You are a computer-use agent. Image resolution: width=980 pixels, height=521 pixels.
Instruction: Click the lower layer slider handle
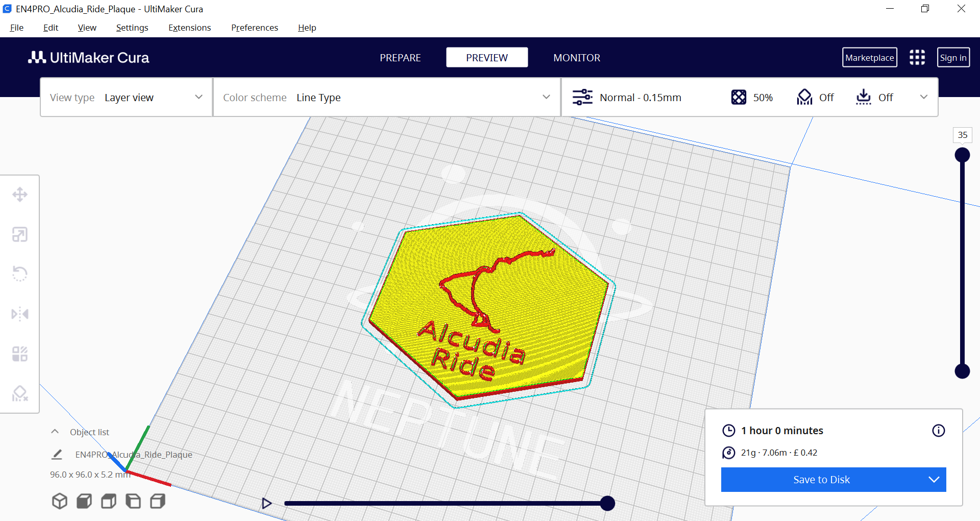(x=962, y=371)
